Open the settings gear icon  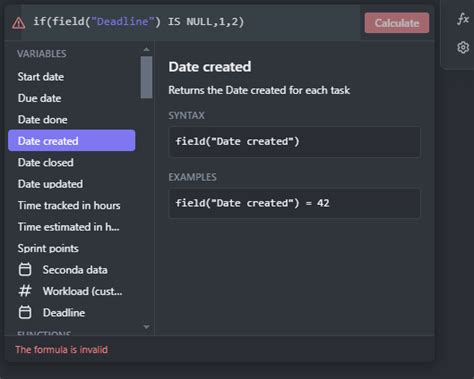463,48
